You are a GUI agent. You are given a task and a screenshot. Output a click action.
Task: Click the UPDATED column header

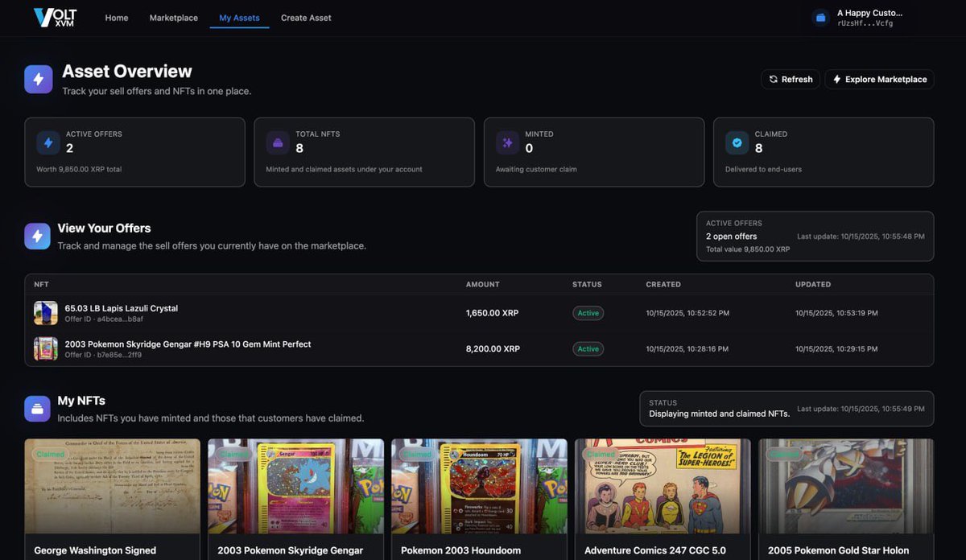pos(813,284)
